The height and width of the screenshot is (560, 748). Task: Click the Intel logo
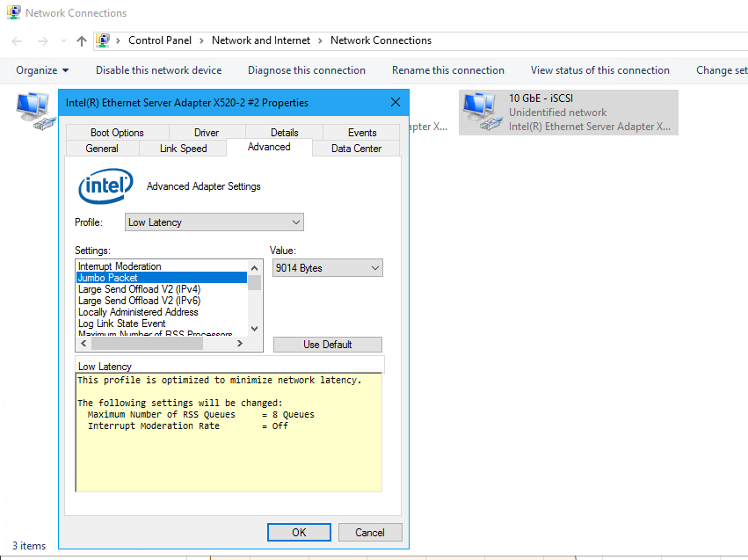(x=105, y=186)
